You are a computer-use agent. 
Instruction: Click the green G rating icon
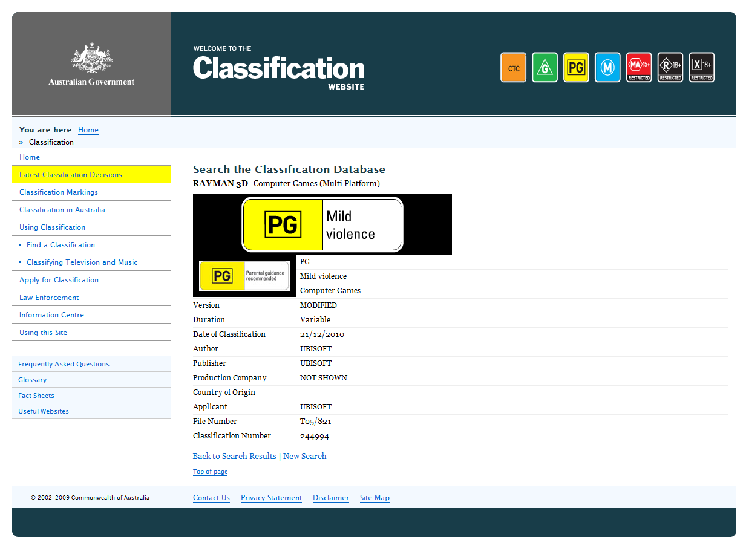[x=545, y=67]
